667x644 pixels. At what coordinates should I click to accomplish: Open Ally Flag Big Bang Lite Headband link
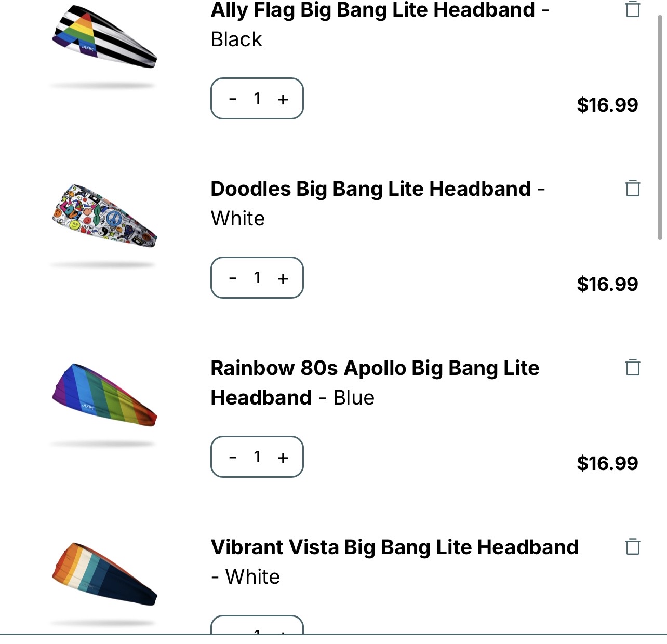coord(372,10)
